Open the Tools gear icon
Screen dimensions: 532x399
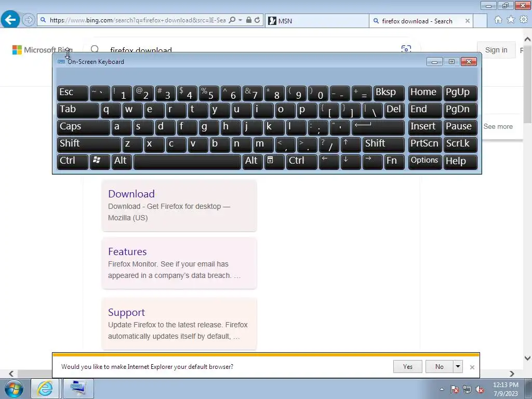[524, 20]
